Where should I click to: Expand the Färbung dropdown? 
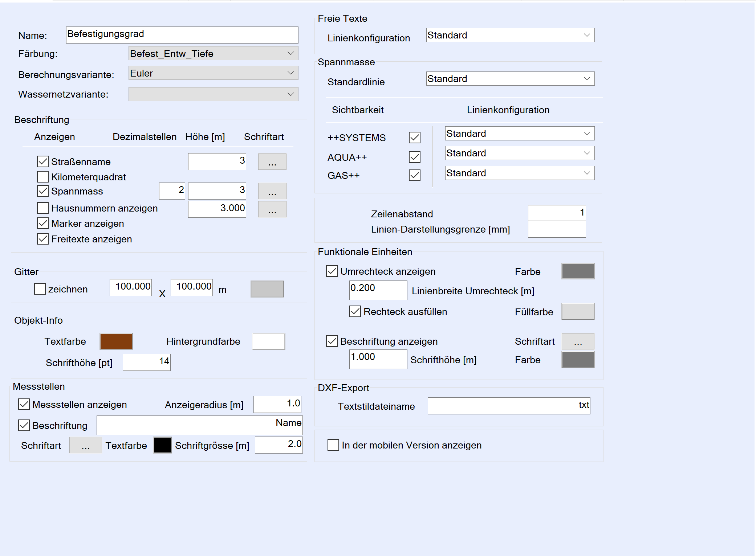(213, 54)
